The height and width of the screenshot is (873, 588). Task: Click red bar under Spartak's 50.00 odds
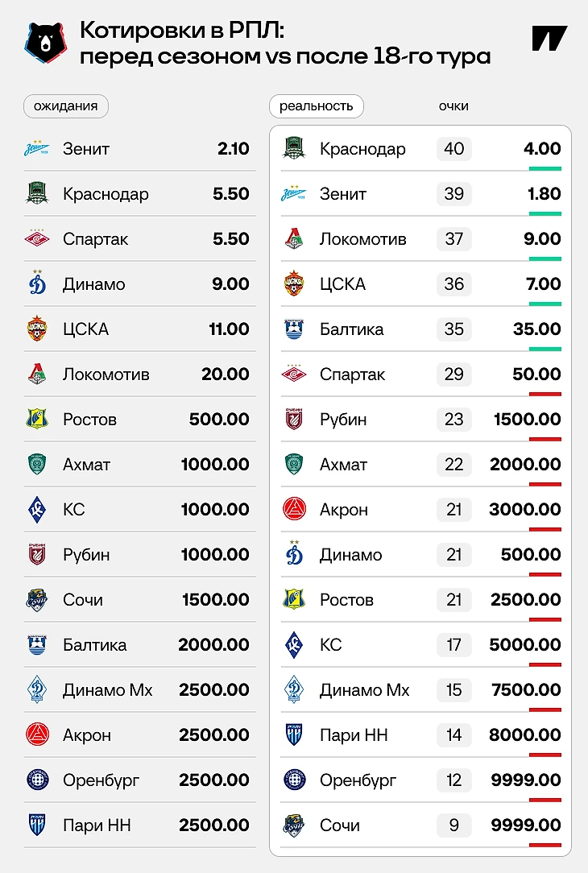(545, 394)
